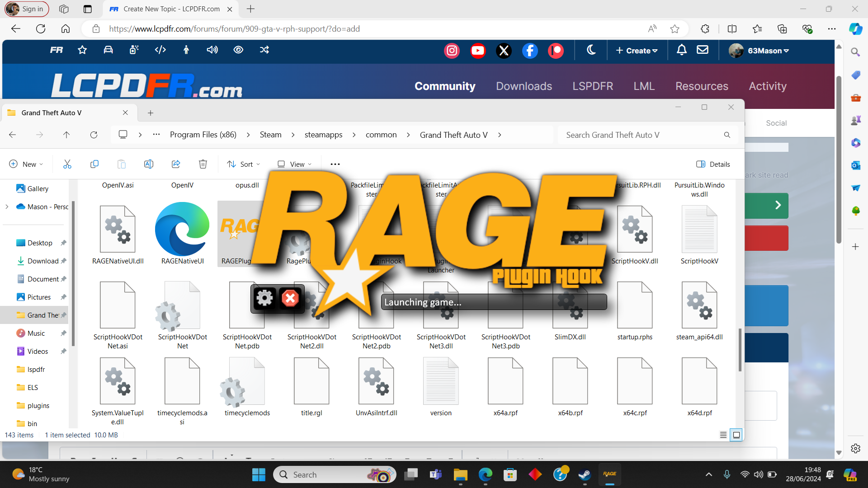Expand the Mason - Personal tree node
This screenshot has width=868, height=488.
coord(7,206)
